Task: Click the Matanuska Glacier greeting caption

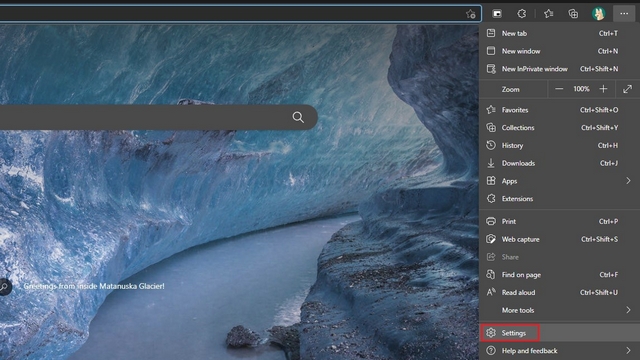Action: click(94, 286)
